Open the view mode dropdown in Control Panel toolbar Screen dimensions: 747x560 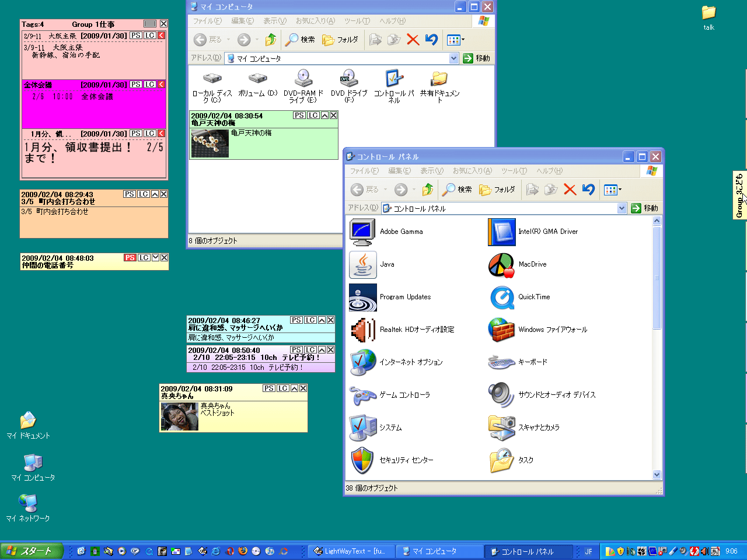(x=620, y=190)
